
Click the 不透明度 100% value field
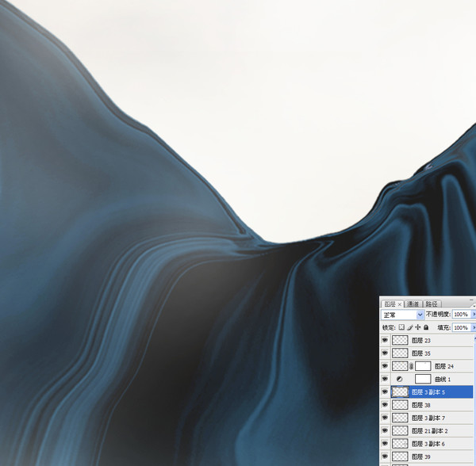coord(462,315)
